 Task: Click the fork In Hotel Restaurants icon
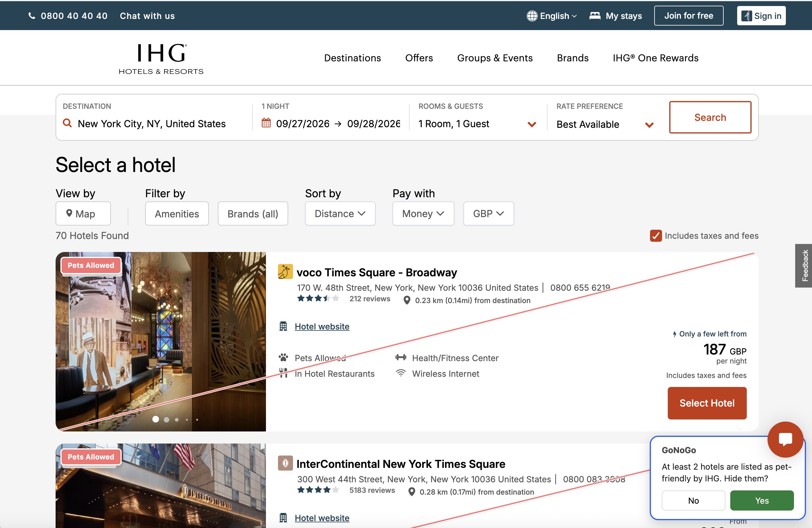point(283,373)
